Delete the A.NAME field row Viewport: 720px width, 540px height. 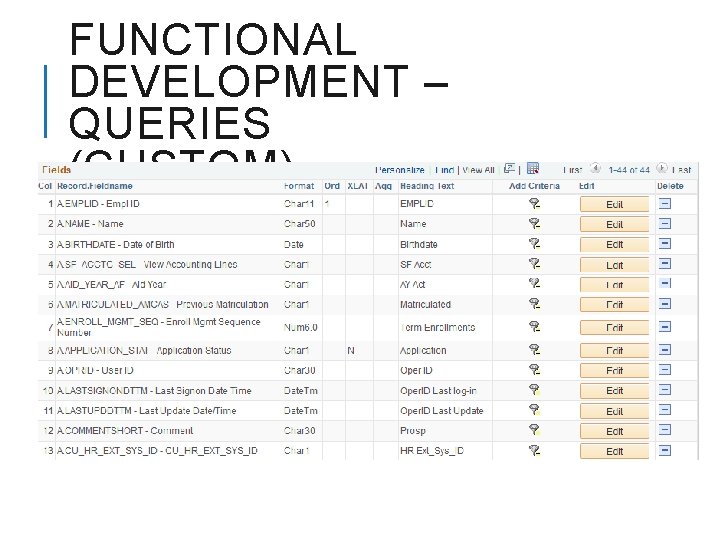tap(665, 224)
